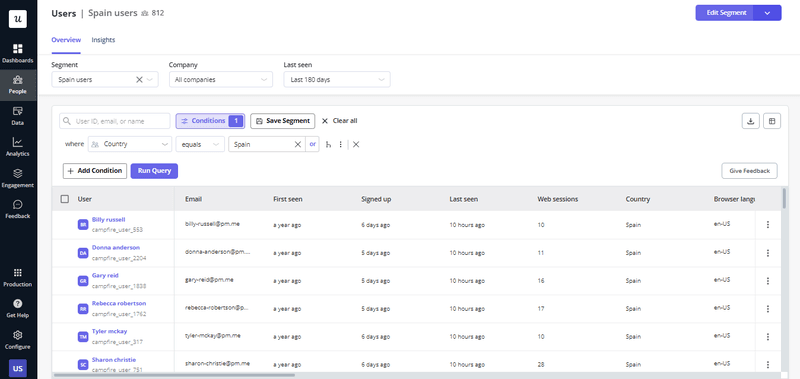Click Run Query
The height and width of the screenshot is (379, 800).
click(154, 171)
